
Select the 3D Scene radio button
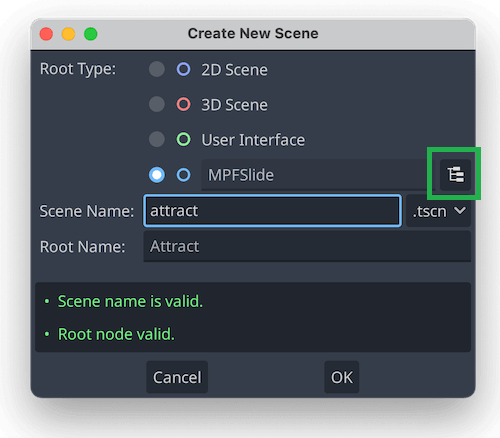point(157,104)
